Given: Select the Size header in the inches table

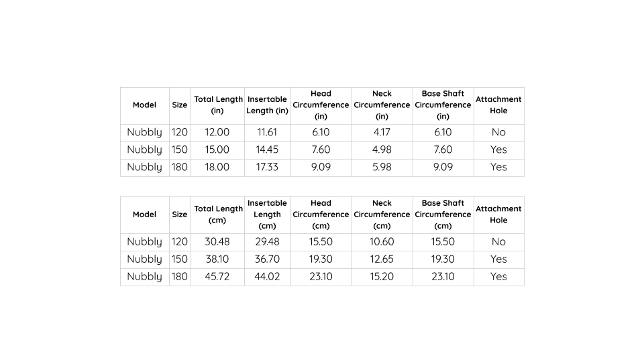Looking at the screenshot, I should pos(180,105).
